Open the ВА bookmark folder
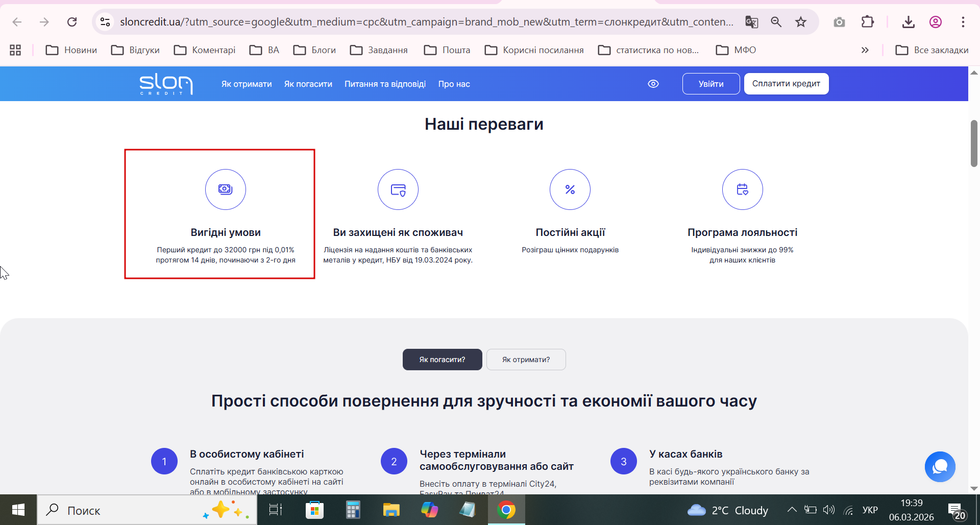The width and height of the screenshot is (980, 525). 264,50
